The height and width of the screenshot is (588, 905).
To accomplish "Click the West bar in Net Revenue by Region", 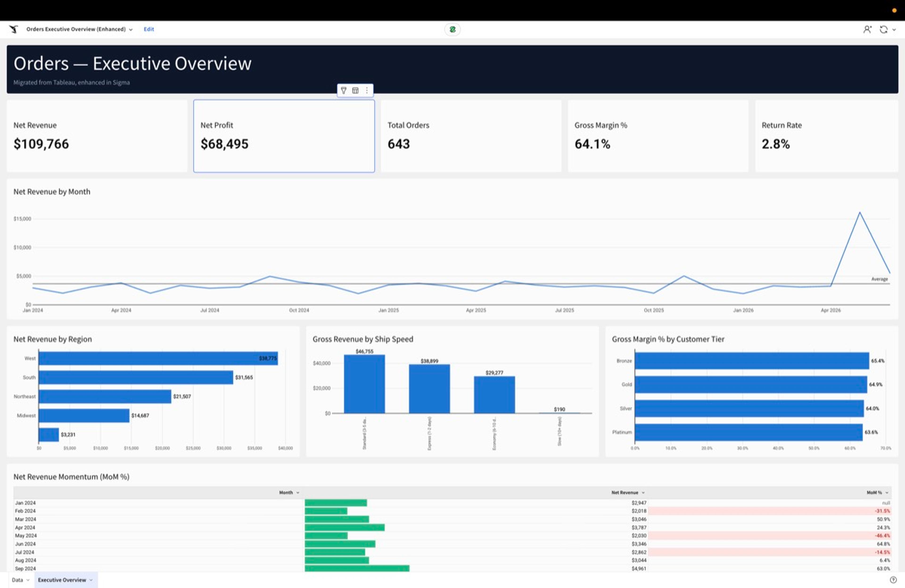I will click(x=158, y=358).
